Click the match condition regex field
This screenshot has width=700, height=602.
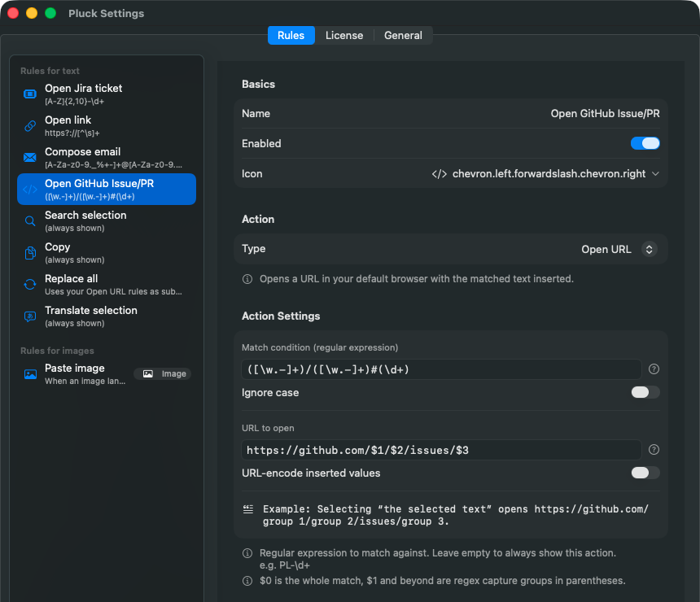[441, 369]
